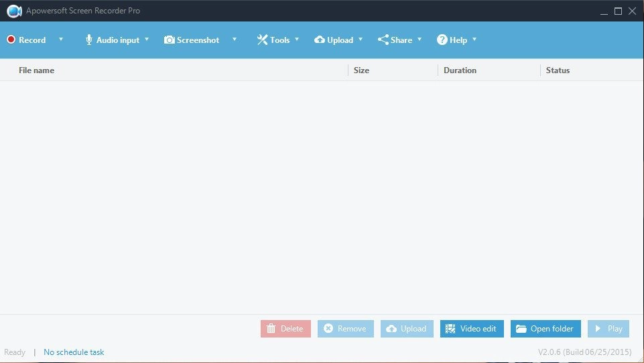644x363 pixels.
Task: Open the Video edit button
Action: 472,329
